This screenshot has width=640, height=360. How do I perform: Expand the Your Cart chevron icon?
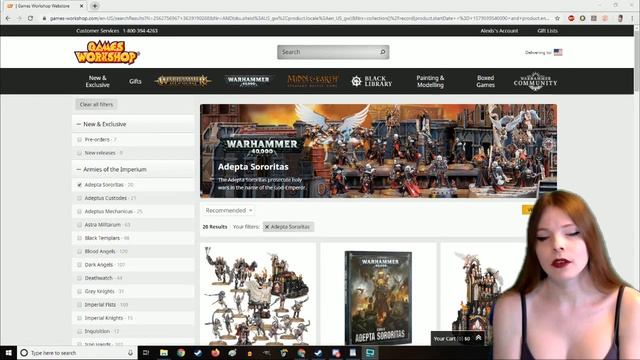478,338
